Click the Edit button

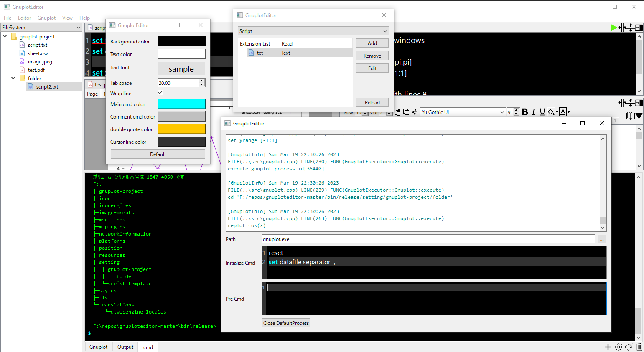click(x=372, y=68)
